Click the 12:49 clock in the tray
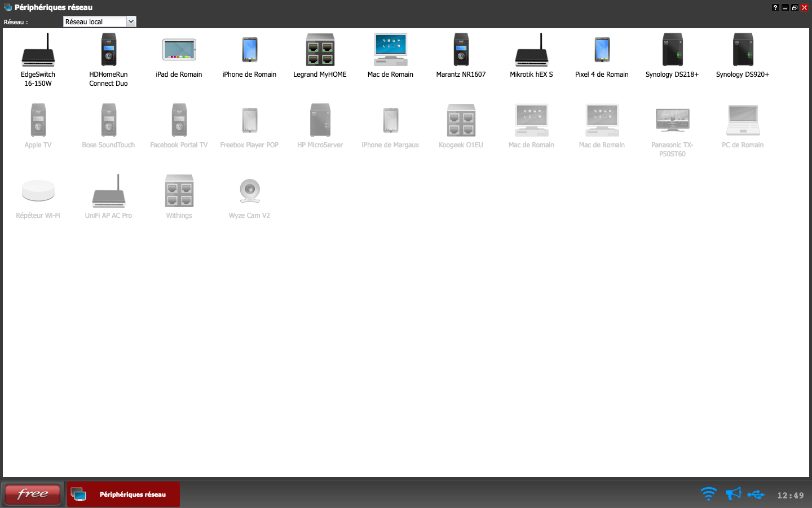The height and width of the screenshot is (508, 812). point(791,496)
